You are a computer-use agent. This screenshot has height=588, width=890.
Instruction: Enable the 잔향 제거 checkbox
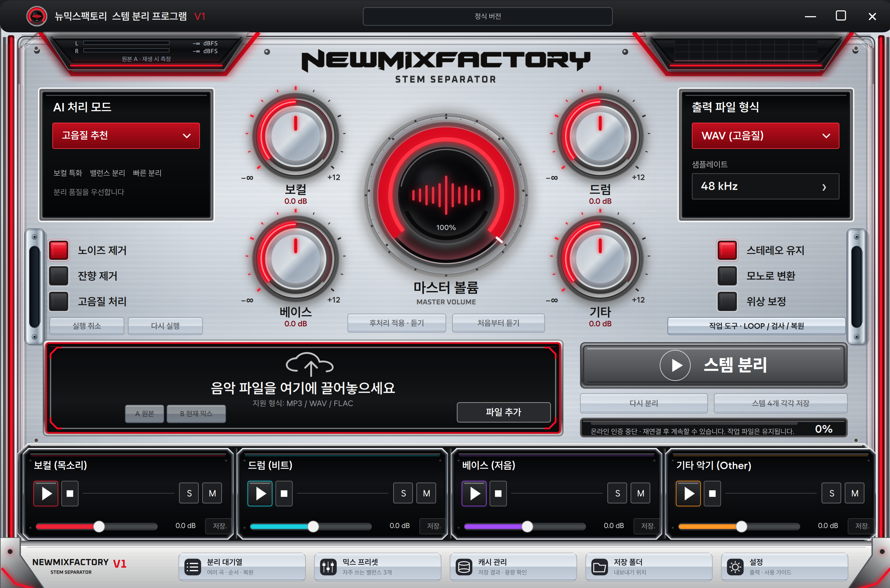[x=59, y=276]
